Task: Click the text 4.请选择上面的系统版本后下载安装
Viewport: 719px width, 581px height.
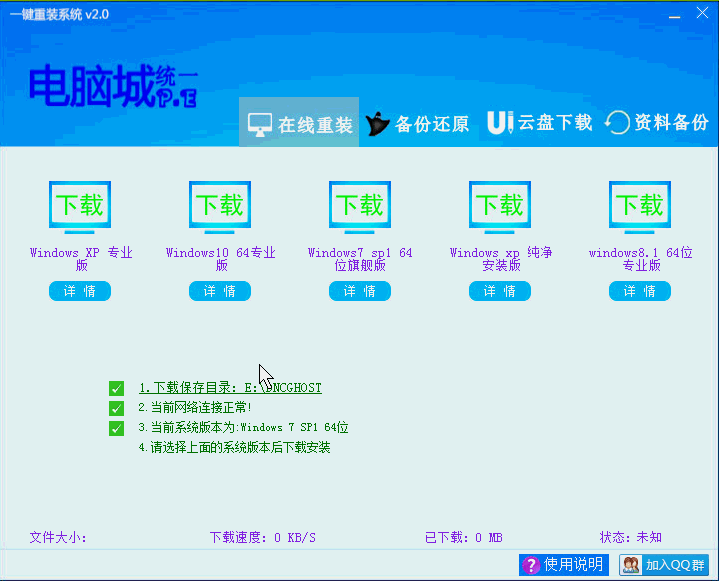Action: [x=234, y=448]
